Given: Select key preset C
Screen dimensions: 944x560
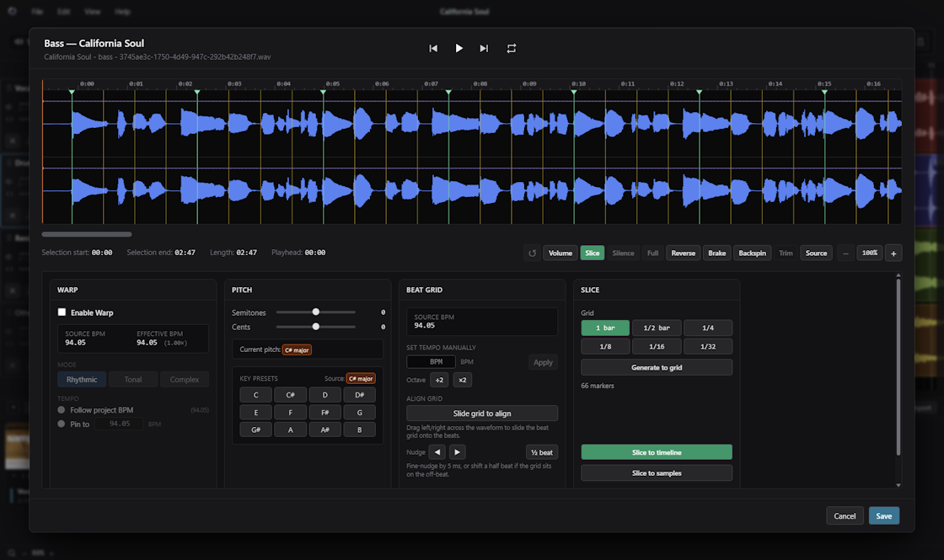Looking at the screenshot, I should coord(256,395).
